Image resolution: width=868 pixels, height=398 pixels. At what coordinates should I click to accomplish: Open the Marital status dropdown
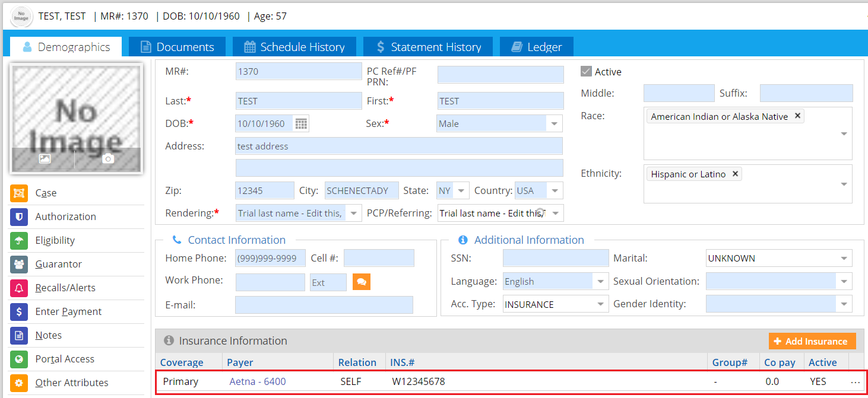click(844, 259)
